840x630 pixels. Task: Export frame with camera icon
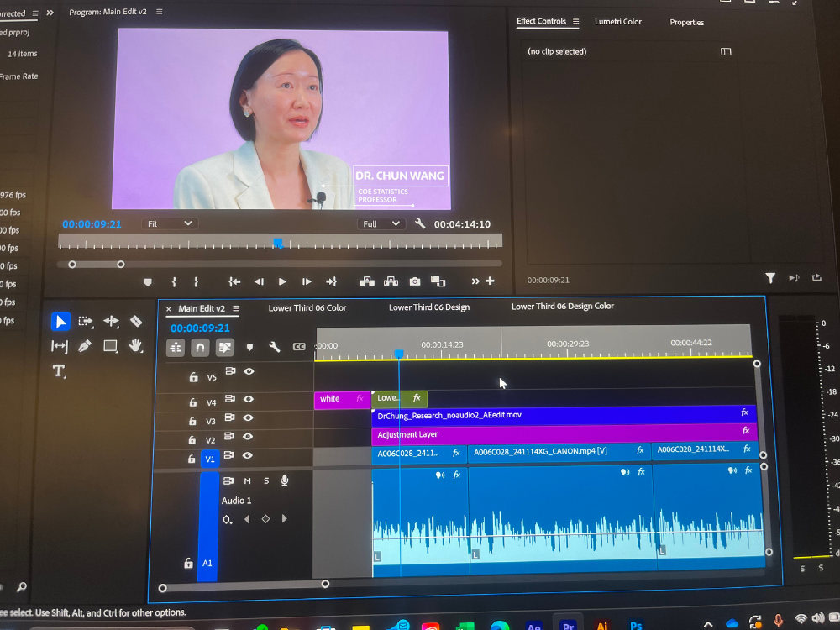(x=415, y=281)
